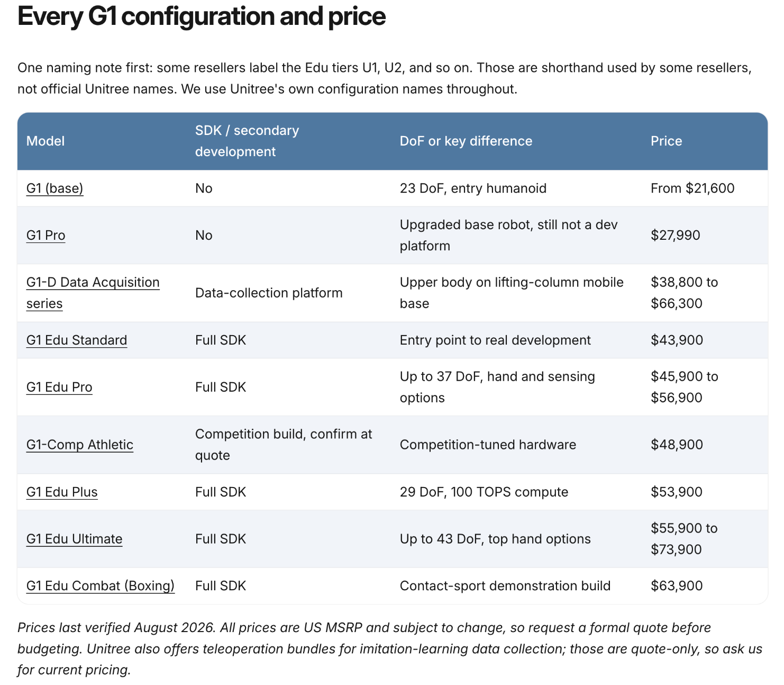Visit the G1 Edu Pro page link

click(x=59, y=387)
